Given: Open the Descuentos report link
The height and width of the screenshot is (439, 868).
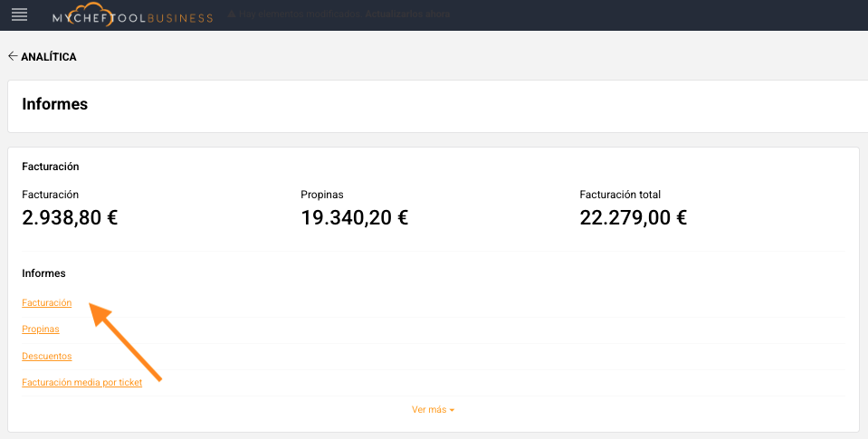Looking at the screenshot, I should pyautogui.click(x=47, y=356).
